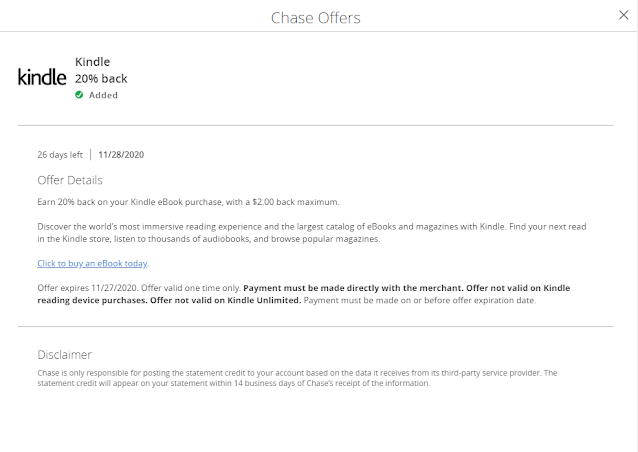Select the Kindle merchant name heading
Image resolution: width=638 pixels, height=452 pixels.
click(x=92, y=62)
